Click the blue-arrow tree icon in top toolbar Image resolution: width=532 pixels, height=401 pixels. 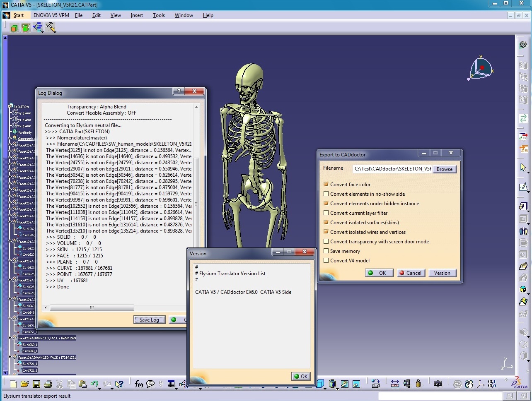point(38,28)
